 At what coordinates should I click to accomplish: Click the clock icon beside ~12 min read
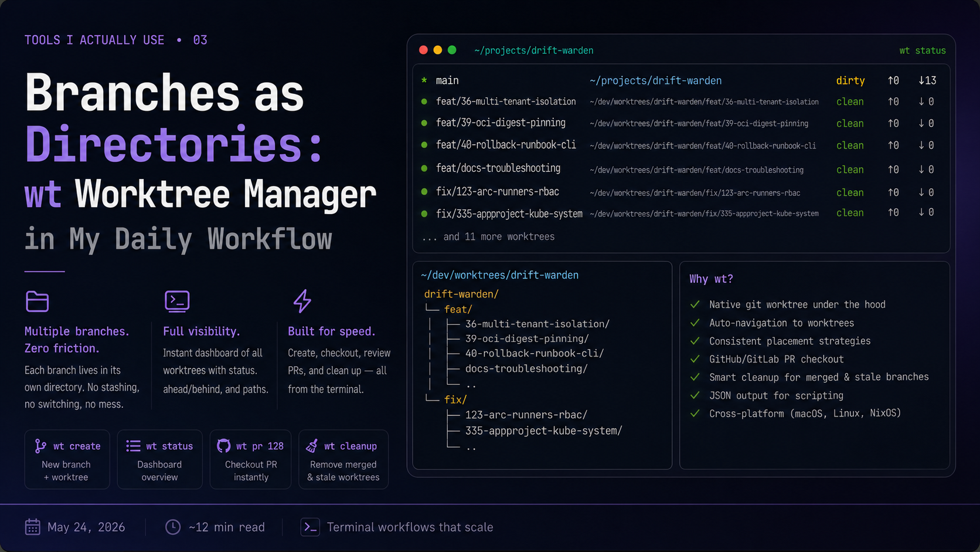pyautogui.click(x=173, y=527)
